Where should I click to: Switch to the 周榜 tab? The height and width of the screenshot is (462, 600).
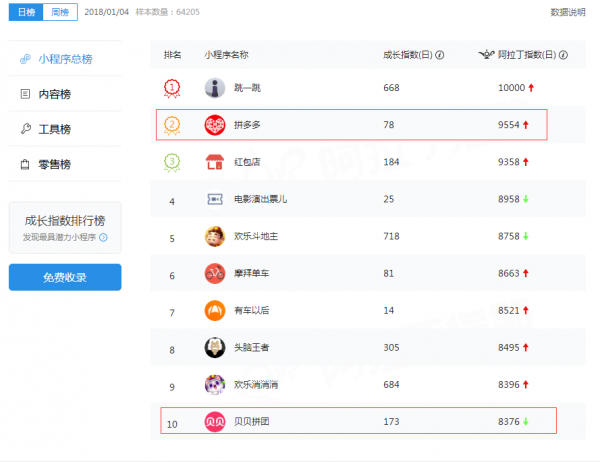pos(60,12)
